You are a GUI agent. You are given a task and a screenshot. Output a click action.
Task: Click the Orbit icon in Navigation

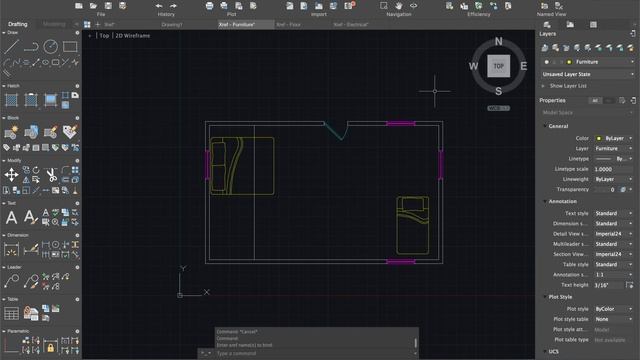point(413,6)
